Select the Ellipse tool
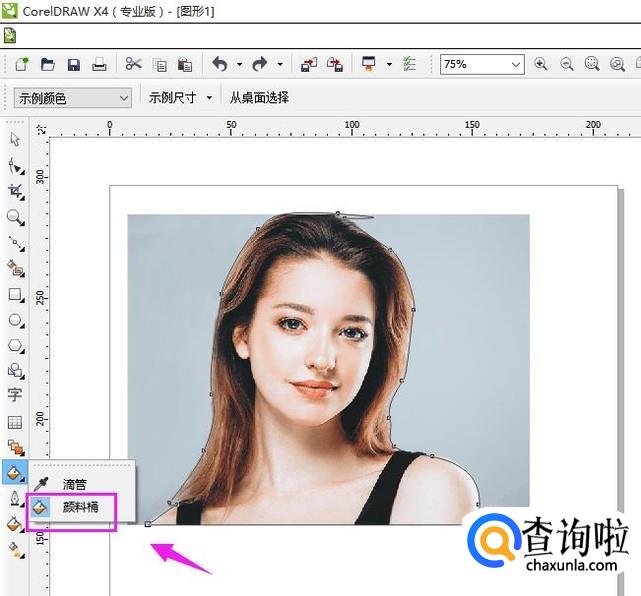 15,321
